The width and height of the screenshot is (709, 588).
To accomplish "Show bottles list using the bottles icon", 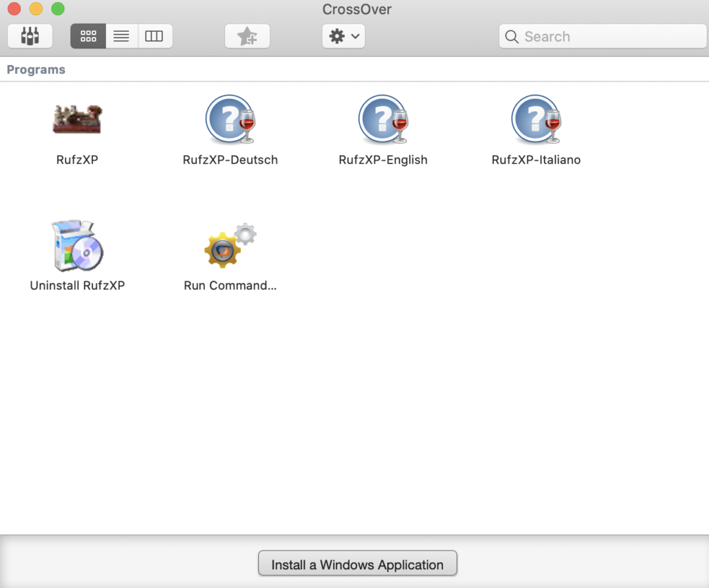I will (x=30, y=36).
